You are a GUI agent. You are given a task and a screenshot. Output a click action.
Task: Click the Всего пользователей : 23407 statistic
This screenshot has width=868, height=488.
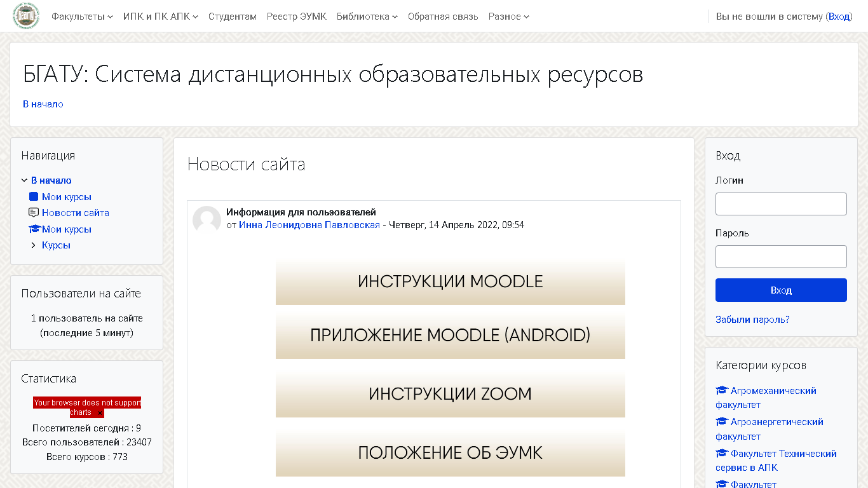point(87,442)
